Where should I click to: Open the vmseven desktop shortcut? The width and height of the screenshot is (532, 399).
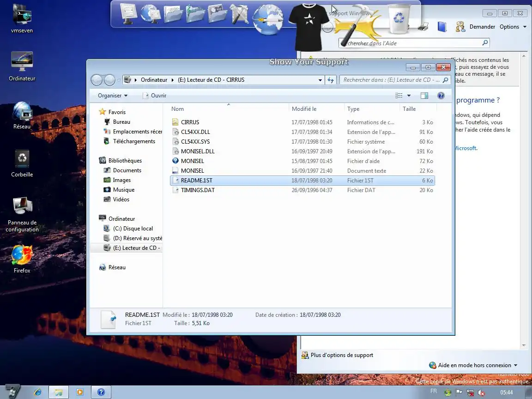(x=22, y=18)
